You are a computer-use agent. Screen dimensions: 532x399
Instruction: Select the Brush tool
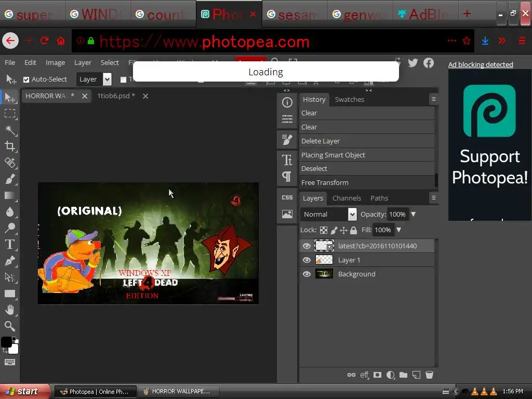click(x=10, y=179)
